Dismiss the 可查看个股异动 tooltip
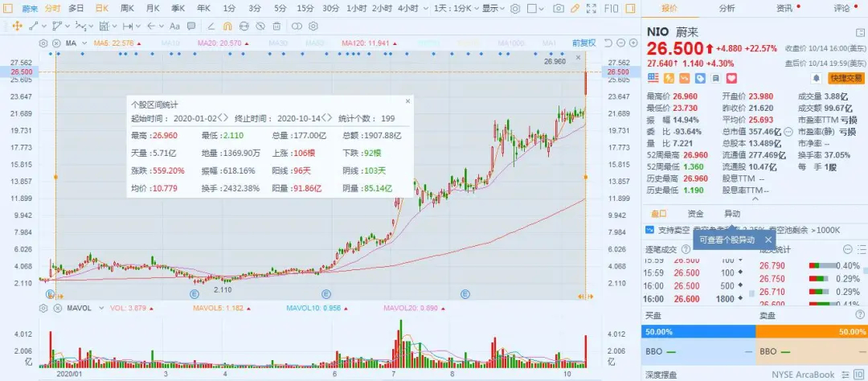This screenshot has width=868, height=381. 768,240
